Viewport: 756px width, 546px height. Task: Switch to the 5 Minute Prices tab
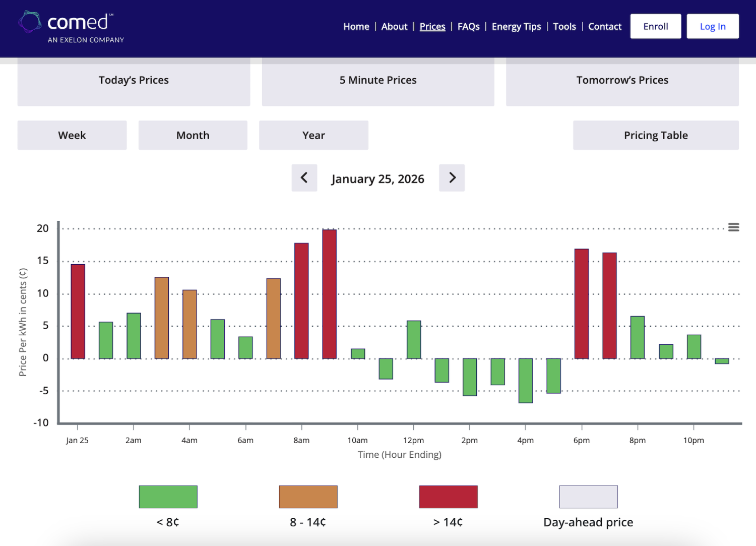point(378,81)
